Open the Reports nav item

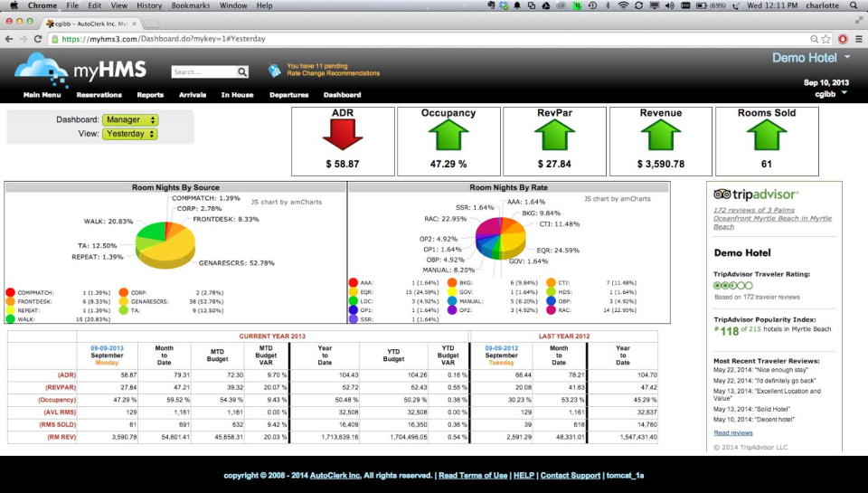pos(150,95)
